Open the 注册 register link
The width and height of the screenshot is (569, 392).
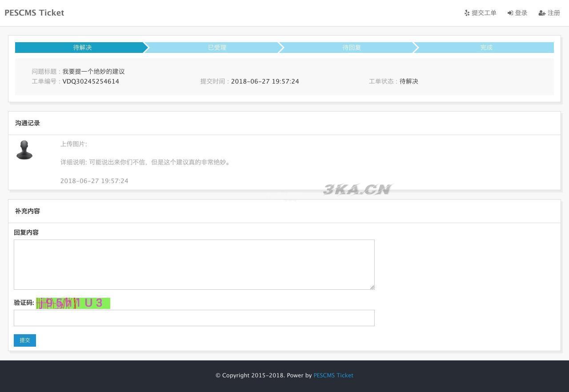[549, 13]
